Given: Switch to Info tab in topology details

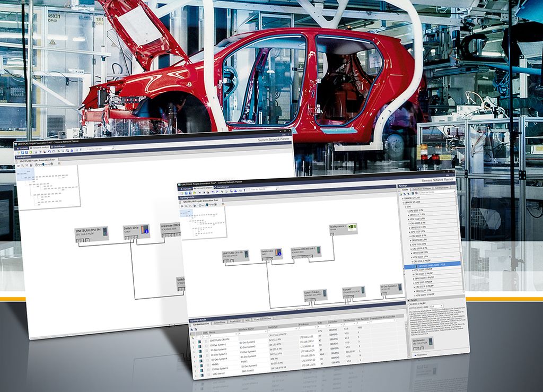Looking at the screenshot, I should pyautogui.click(x=248, y=321).
